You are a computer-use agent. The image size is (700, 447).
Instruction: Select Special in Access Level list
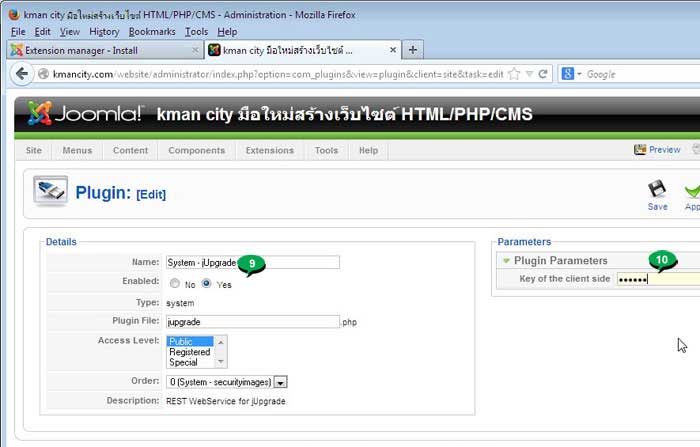click(x=191, y=362)
